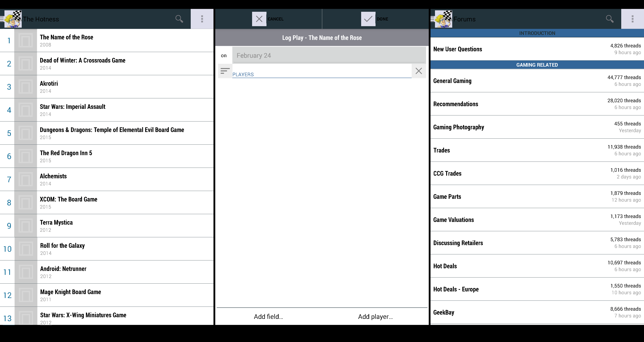644x342 pixels.
Task: Click the done checkmark icon in Log Play dialog
Action: [368, 19]
